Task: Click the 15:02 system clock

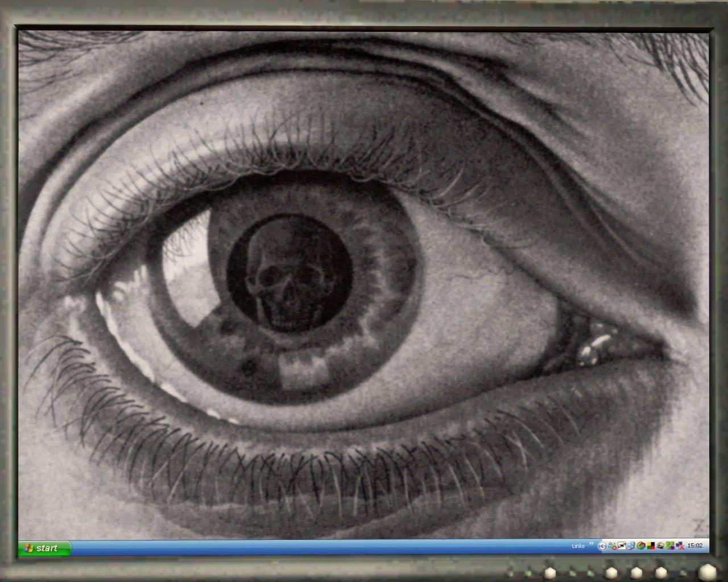Action: [695, 546]
